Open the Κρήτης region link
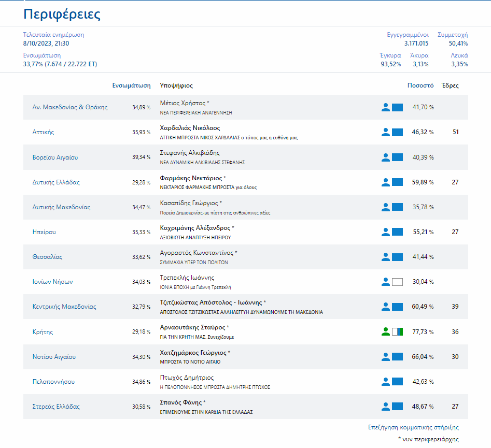Image resolution: width=491 pixels, height=448 pixels. (43, 332)
